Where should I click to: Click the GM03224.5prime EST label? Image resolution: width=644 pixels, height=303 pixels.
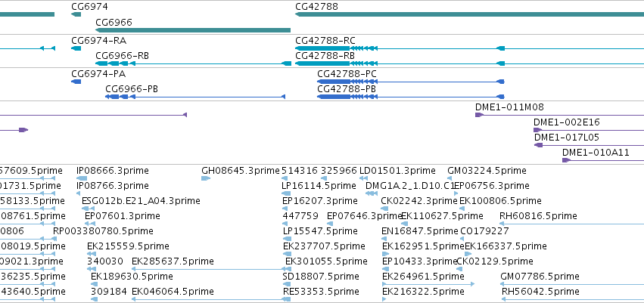pos(487,171)
